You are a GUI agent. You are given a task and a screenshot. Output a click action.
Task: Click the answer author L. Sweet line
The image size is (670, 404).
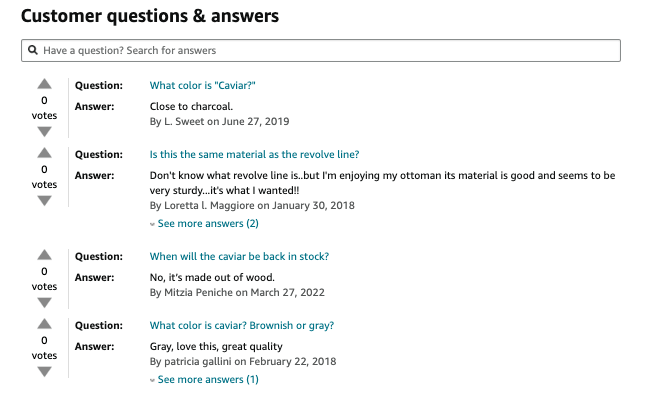219,121
